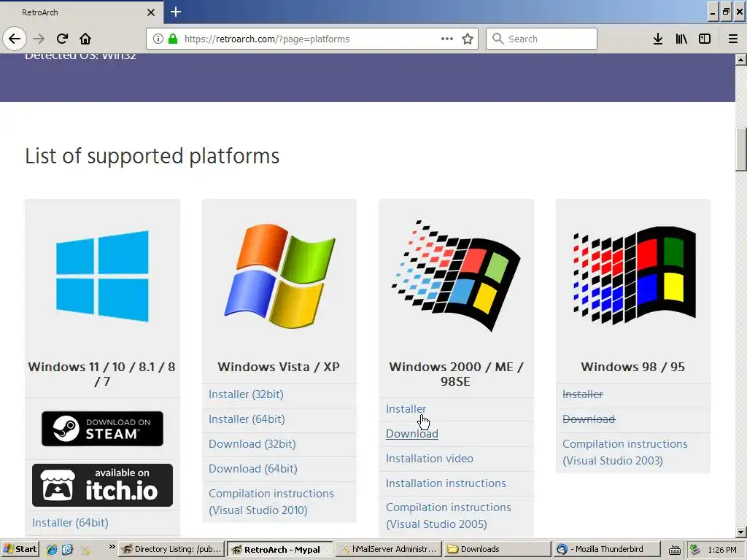This screenshot has width=747, height=560.
Task: Click the Download on Steam badge
Action: [102, 429]
